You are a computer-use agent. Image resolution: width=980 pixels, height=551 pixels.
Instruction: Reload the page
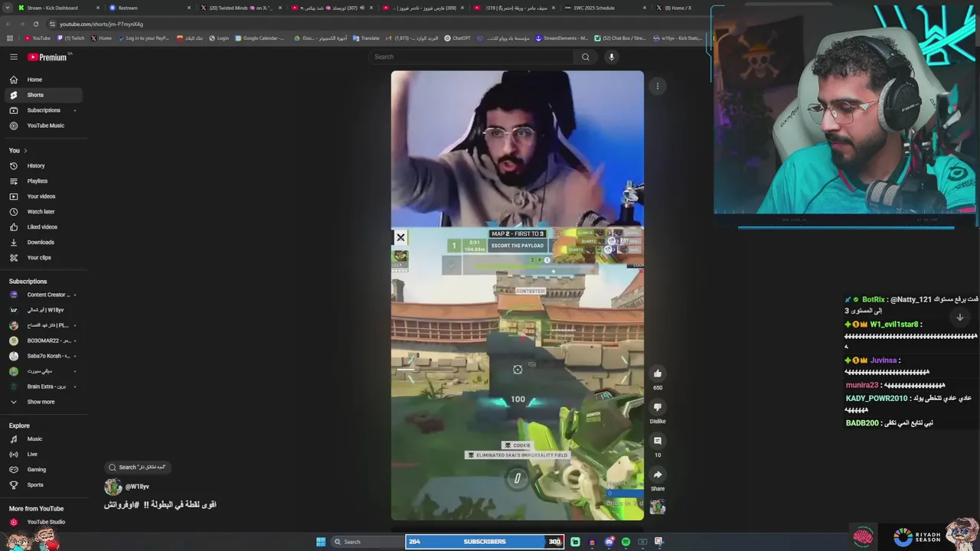tap(35, 24)
